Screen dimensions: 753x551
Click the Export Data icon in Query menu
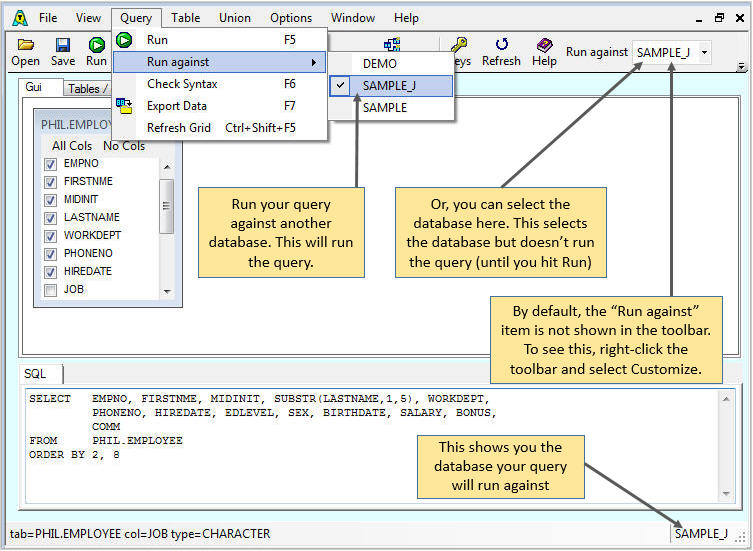tap(124, 106)
